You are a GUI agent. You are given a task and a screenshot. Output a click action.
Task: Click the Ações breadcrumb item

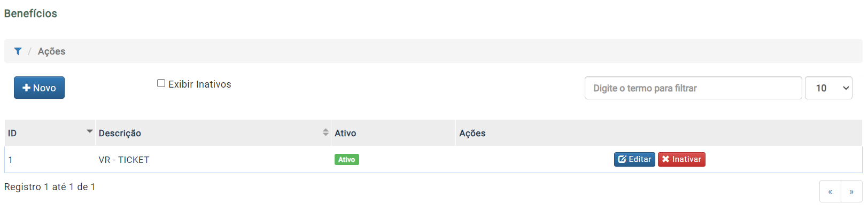[x=51, y=51]
